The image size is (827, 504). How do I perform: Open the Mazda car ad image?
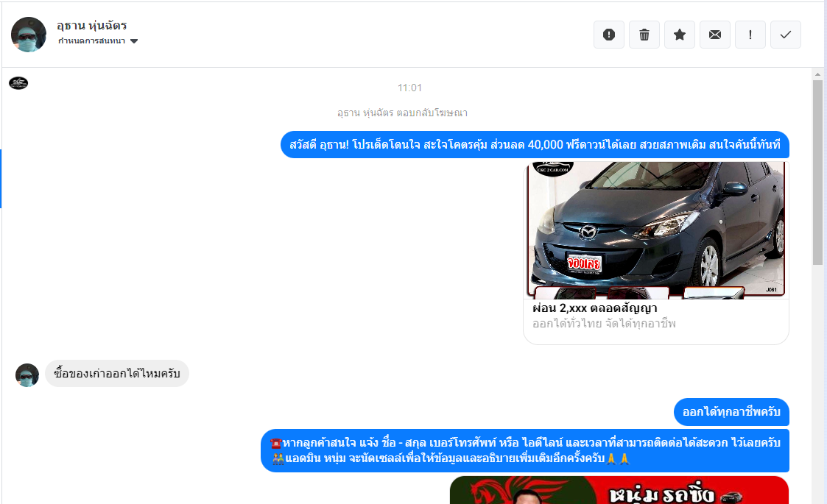pos(656,230)
